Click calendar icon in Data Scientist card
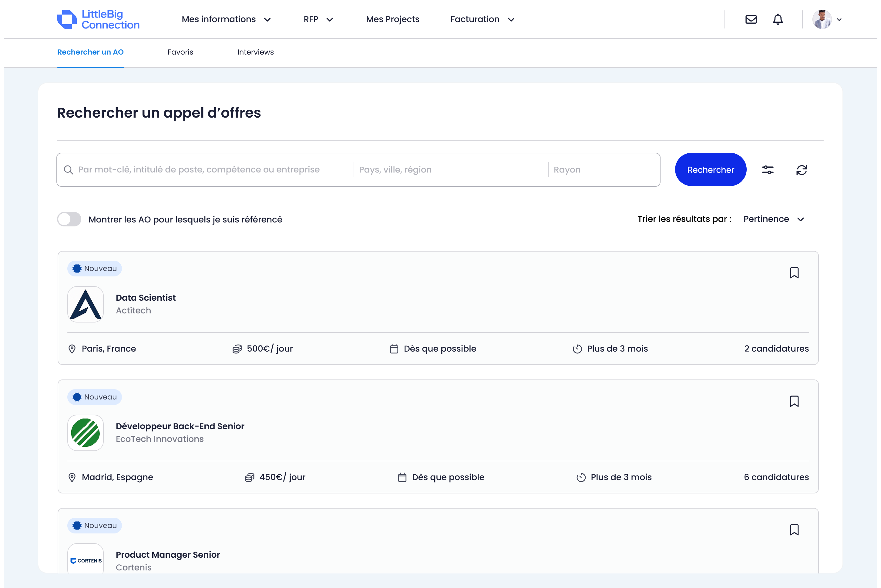Screen dimensions: 881x588 pyautogui.click(x=394, y=349)
